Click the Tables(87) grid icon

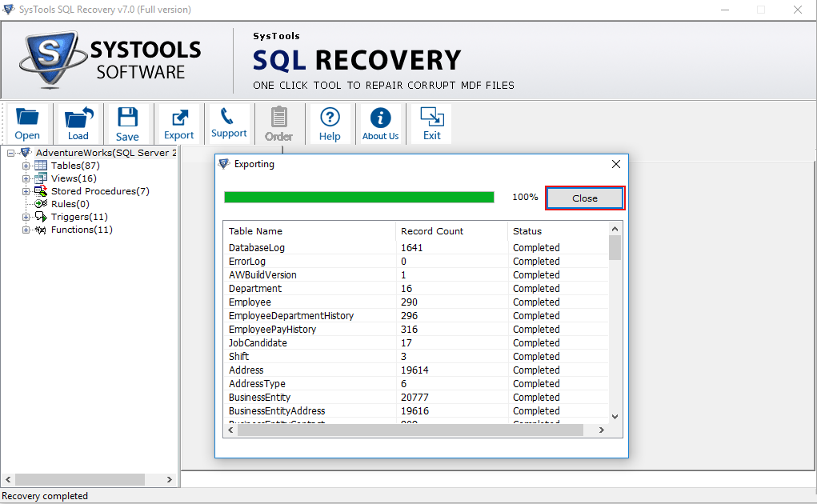pos(41,166)
